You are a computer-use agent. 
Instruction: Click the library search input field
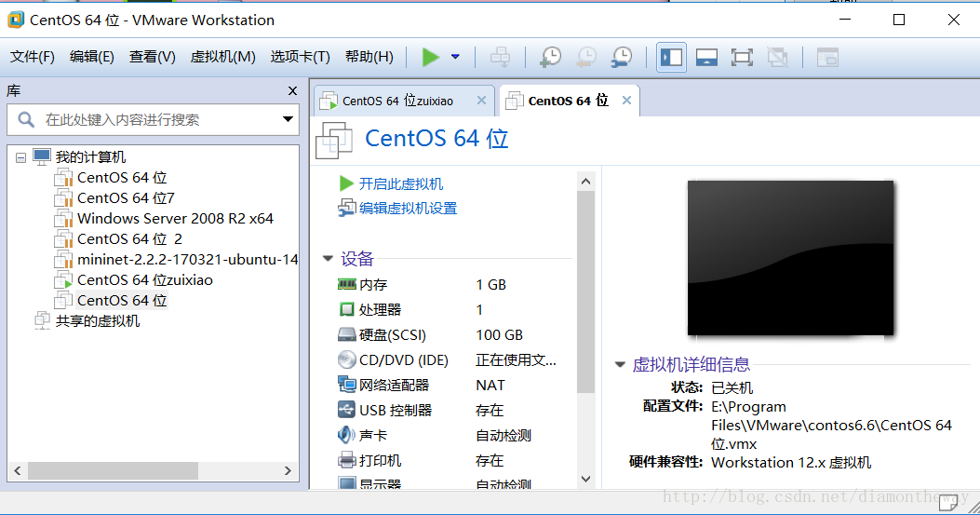click(x=154, y=119)
